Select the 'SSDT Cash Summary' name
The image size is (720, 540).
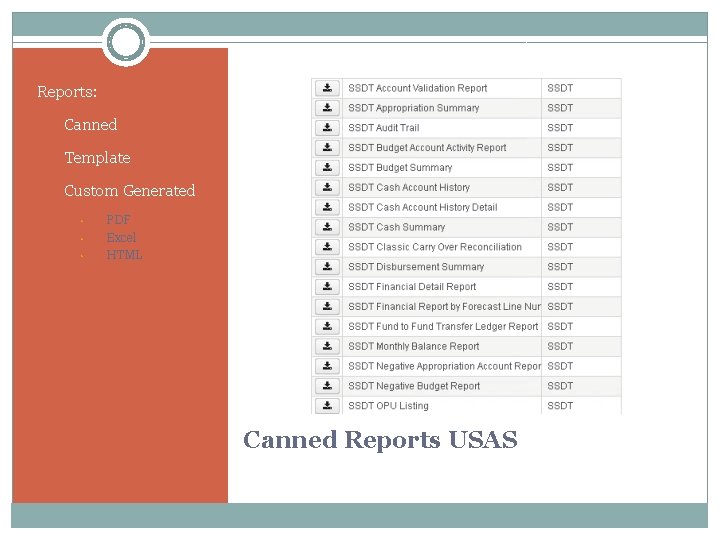(x=396, y=227)
